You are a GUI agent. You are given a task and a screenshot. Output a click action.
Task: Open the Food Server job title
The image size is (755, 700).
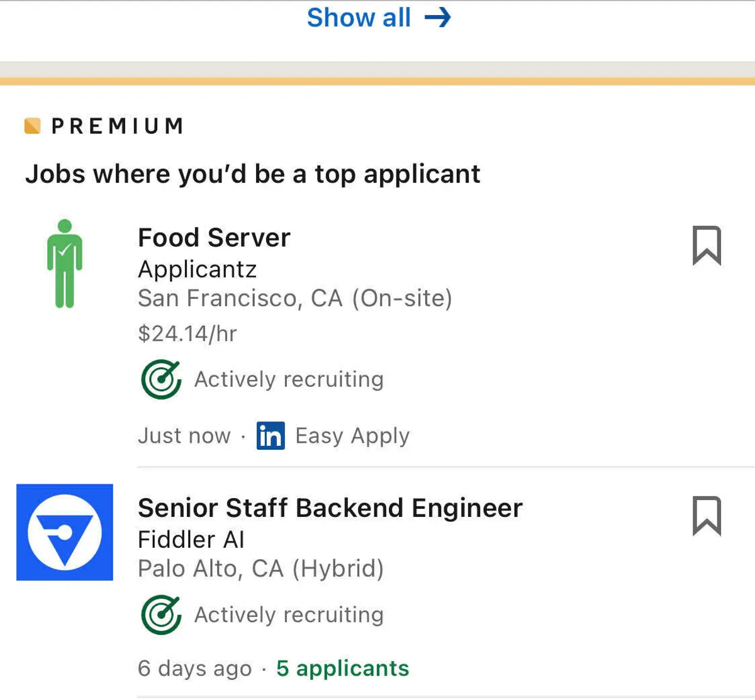214,238
